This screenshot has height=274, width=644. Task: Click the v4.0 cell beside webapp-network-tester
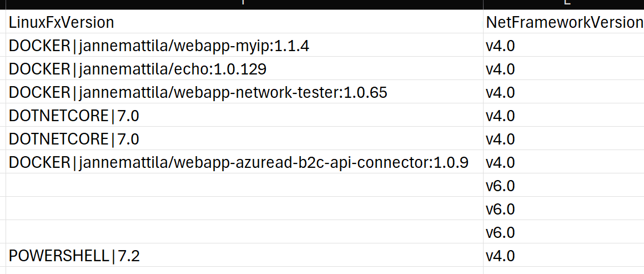[x=563, y=92]
